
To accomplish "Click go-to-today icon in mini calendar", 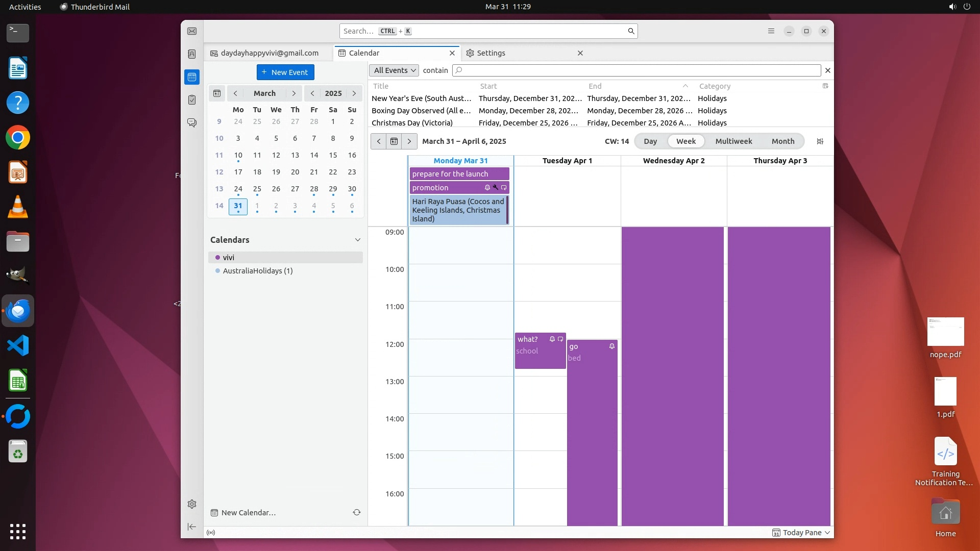I will [x=217, y=93].
